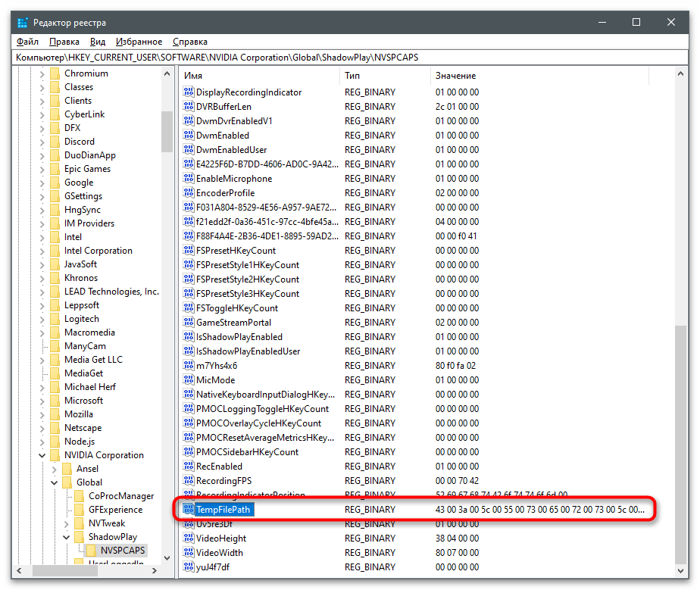Expand the Microsoft key
Viewport: 700px width, 590px height.
tap(42, 401)
